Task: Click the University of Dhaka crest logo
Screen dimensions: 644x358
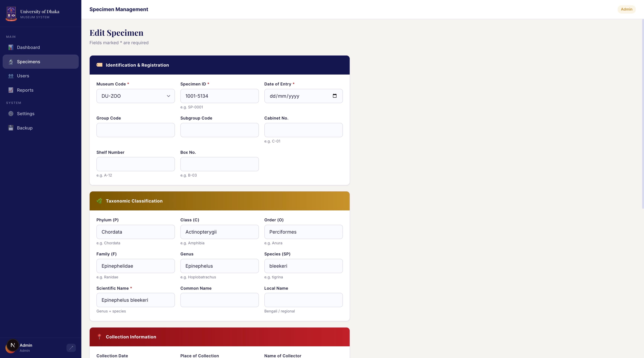Action: point(11,14)
